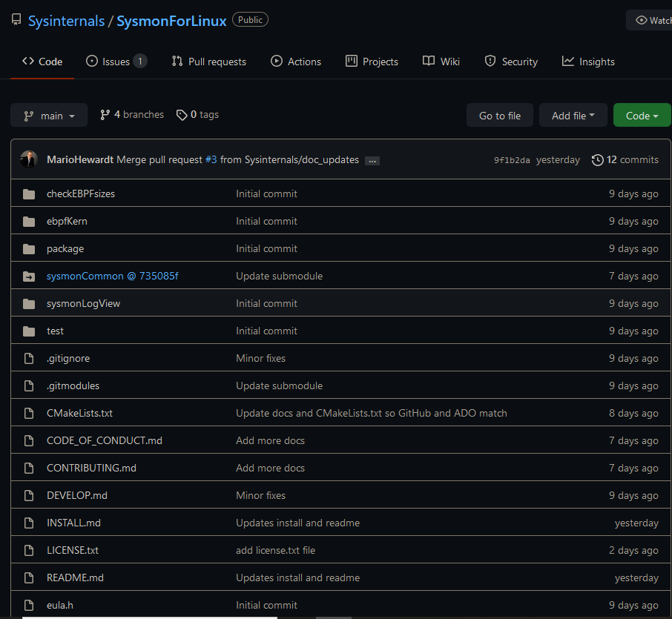672x619 pixels.
Task: Open the LICENSE.txt file
Action: (x=73, y=550)
